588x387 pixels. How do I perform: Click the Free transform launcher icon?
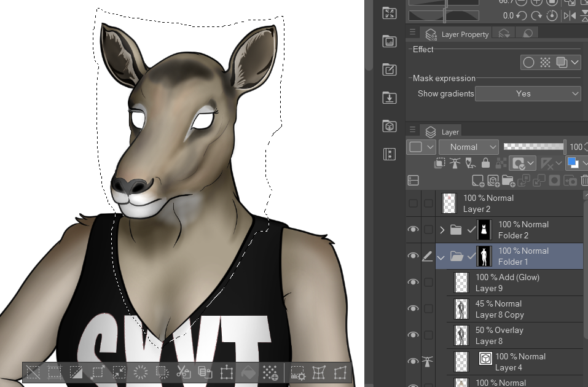(x=340, y=372)
